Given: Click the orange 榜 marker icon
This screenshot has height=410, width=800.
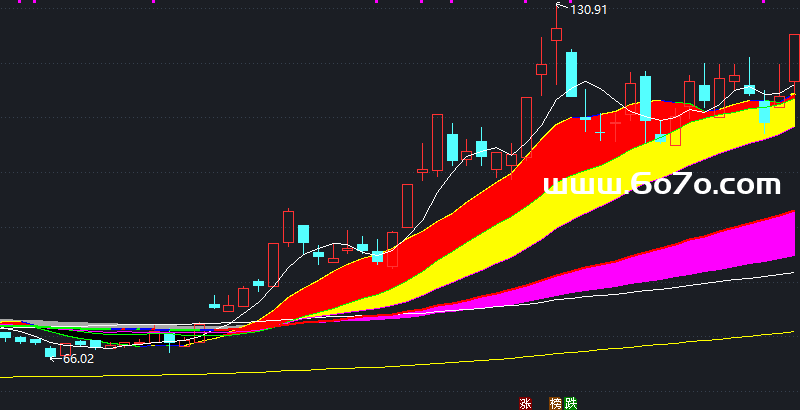Looking at the screenshot, I should coord(555,403).
